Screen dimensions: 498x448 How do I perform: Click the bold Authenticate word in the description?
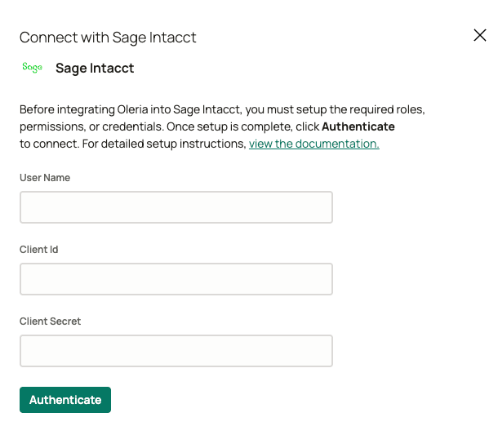click(x=358, y=127)
